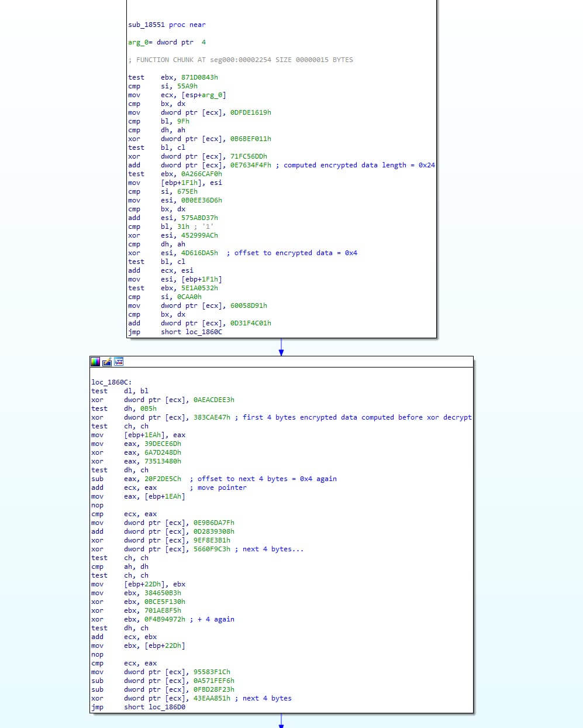Click add with 0D2839308h operand
The image size is (583, 728).
163,531
